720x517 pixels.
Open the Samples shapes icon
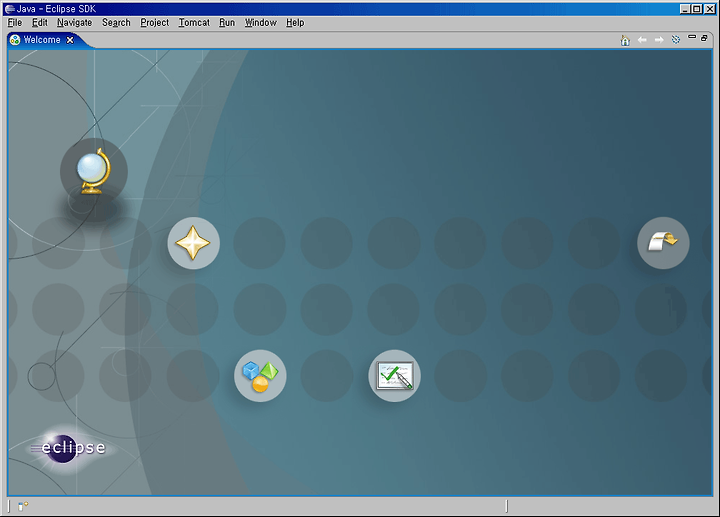tap(260, 376)
